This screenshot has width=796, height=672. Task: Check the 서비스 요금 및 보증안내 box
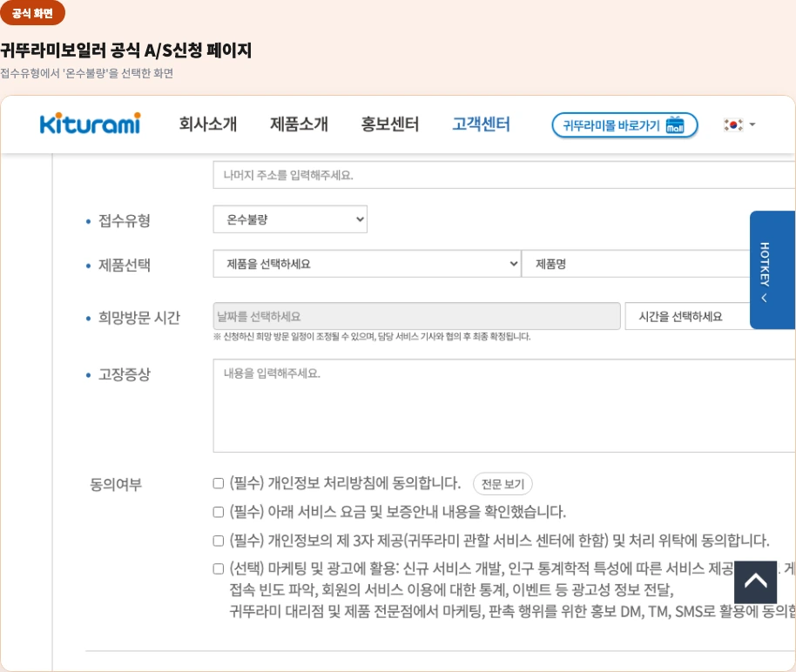click(x=219, y=512)
